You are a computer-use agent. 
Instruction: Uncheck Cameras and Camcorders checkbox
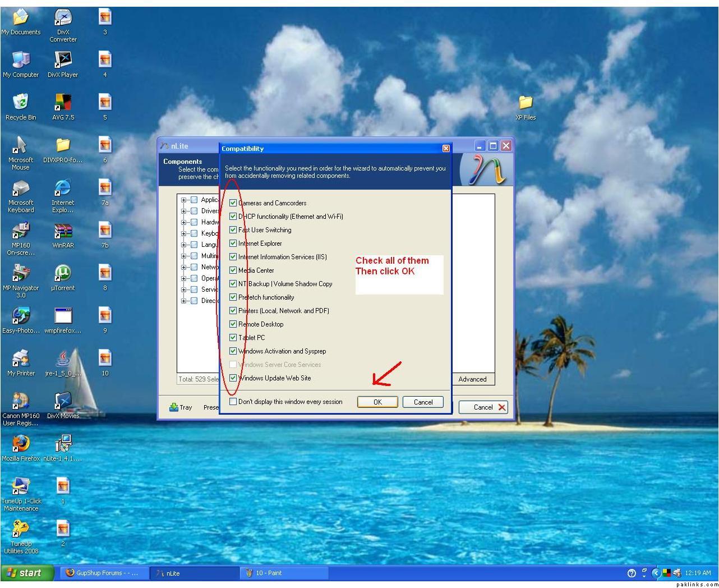click(233, 203)
